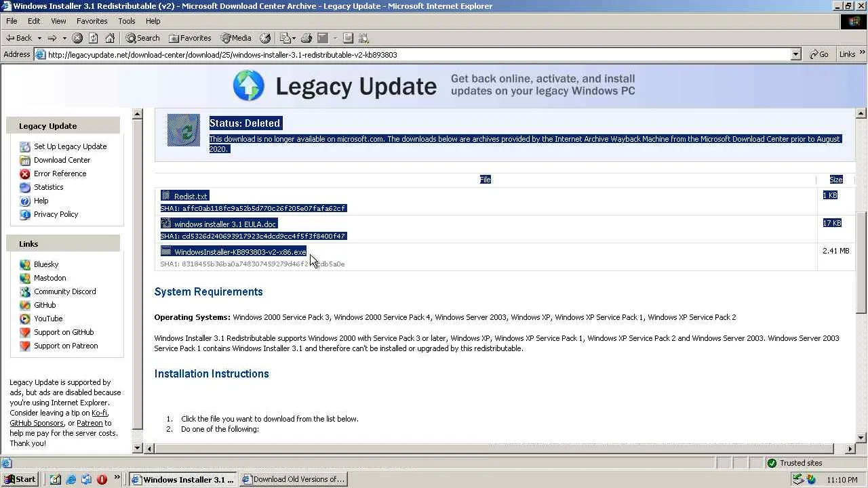Image resolution: width=868 pixels, height=488 pixels.
Task: Follow the Ko-fi tip link
Action: click(x=99, y=413)
